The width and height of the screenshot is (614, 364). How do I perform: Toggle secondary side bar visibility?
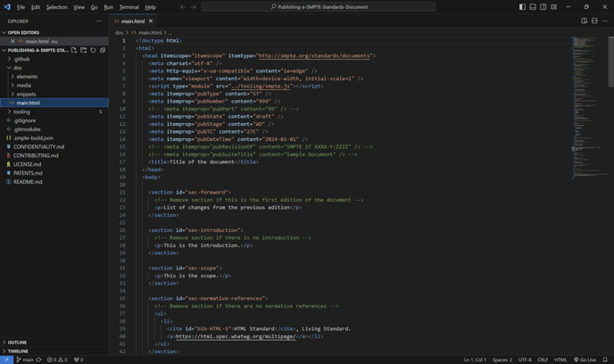click(x=543, y=7)
